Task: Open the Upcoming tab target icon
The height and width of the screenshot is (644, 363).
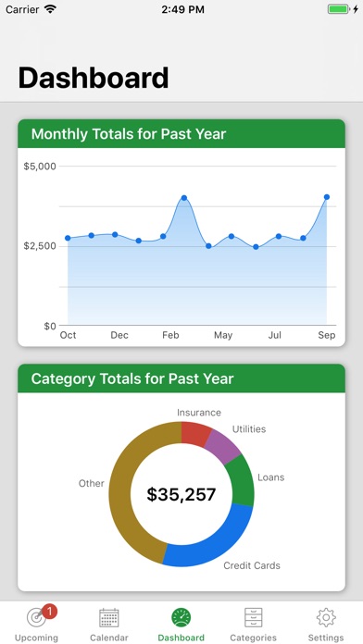Action: [x=36, y=617]
